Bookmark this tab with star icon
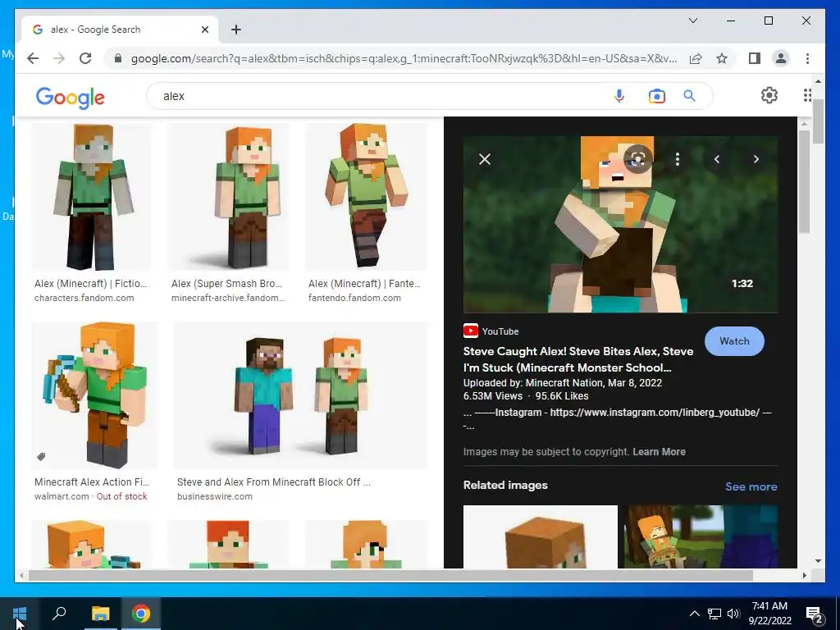Image resolution: width=840 pixels, height=630 pixels. pos(722,58)
